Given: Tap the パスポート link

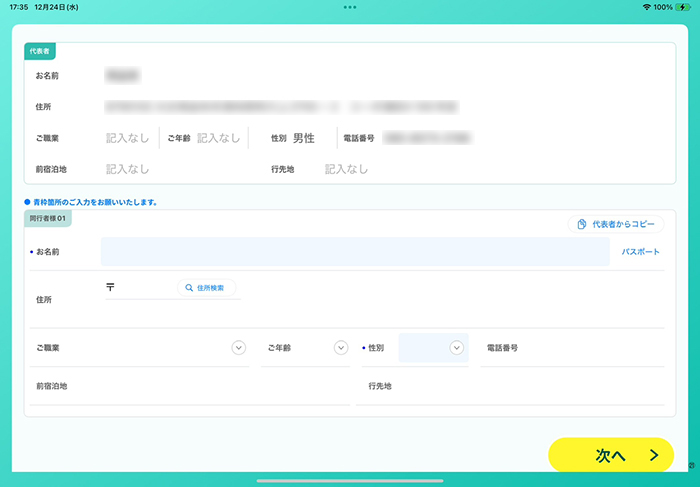Looking at the screenshot, I should click(x=640, y=252).
